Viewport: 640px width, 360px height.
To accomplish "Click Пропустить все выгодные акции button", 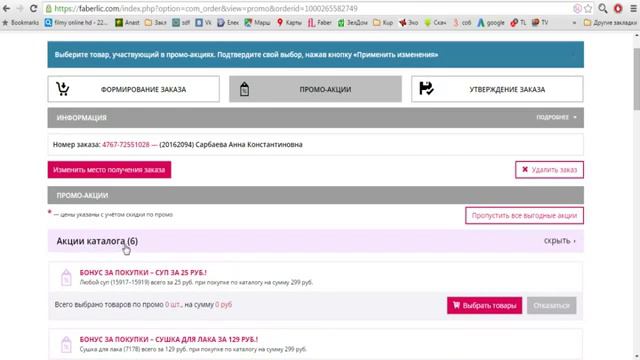I will pyautogui.click(x=524, y=216).
